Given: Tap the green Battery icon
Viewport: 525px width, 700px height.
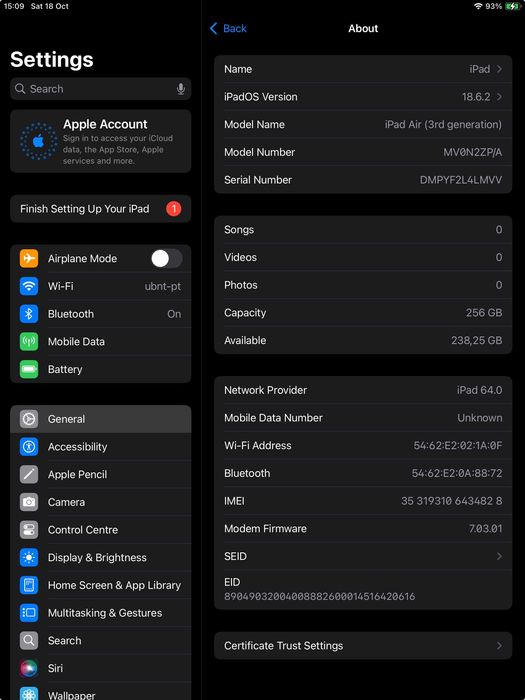Looking at the screenshot, I should click(x=29, y=369).
